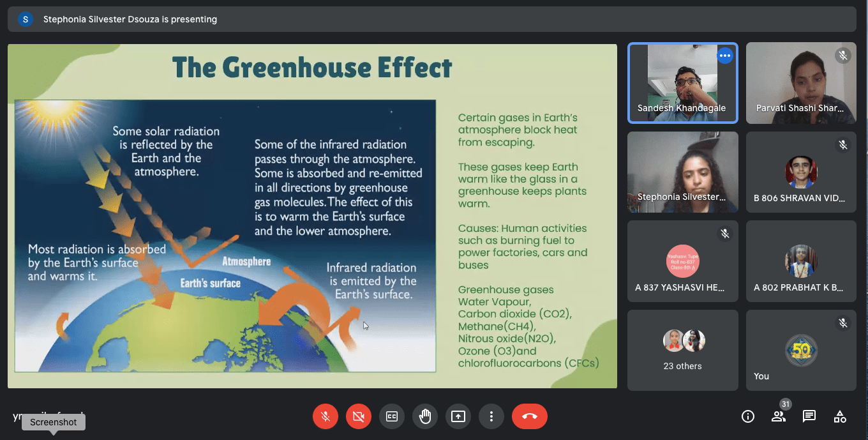Unmute your microphone
Screen dimensions: 868x440
(x=325, y=416)
